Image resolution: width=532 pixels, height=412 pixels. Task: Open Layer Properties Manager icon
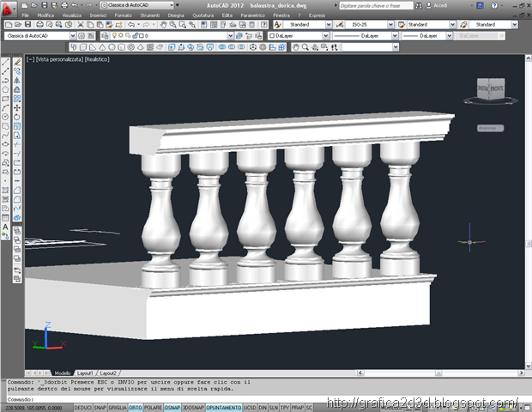pos(105,36)
